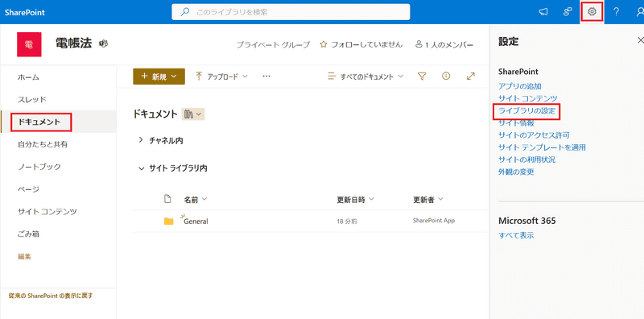This screenshot has height=319, width=644.
Task: Expand the チャネル内 section
Action: pyautogui.click(x=161, y=141)
